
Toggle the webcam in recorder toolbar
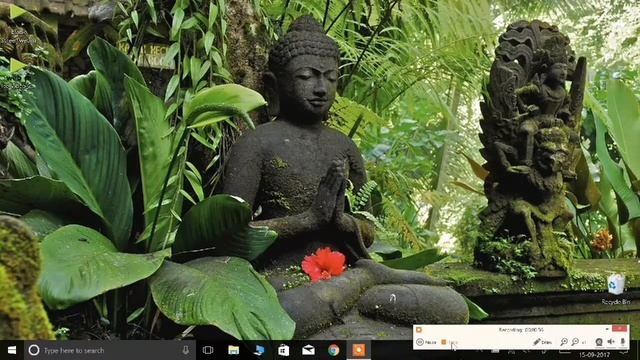point(599,342)
